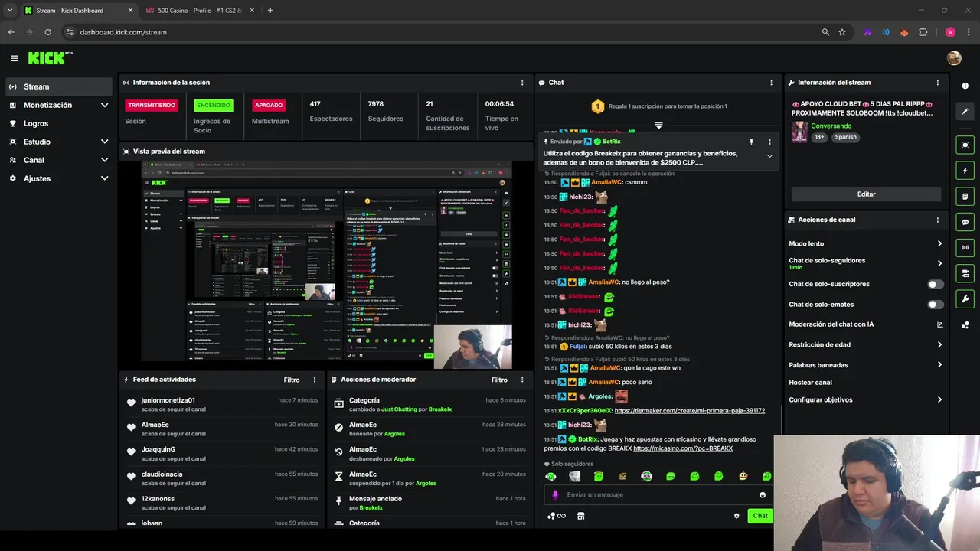Screen dimensions: 980x551
Task: Open browser extensions puzzle icon
Action: 923,32
